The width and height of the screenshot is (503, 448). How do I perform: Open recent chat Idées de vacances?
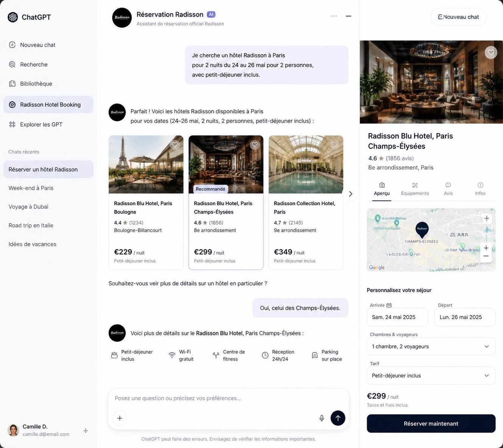(48, 244)
